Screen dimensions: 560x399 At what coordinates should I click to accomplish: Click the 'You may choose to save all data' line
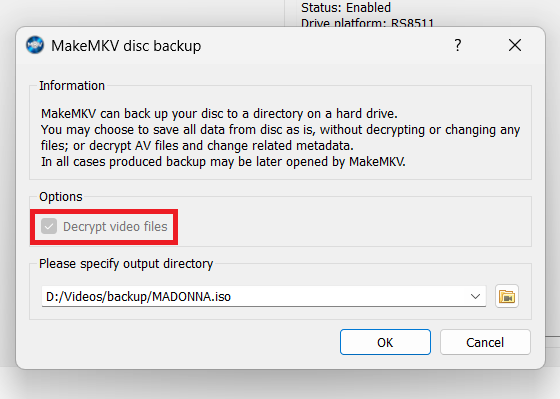pos(280,130)
